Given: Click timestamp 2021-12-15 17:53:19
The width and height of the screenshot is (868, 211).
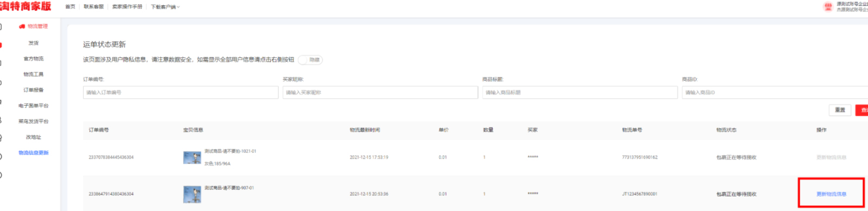Looking at the screenshot, I should 369,157.
